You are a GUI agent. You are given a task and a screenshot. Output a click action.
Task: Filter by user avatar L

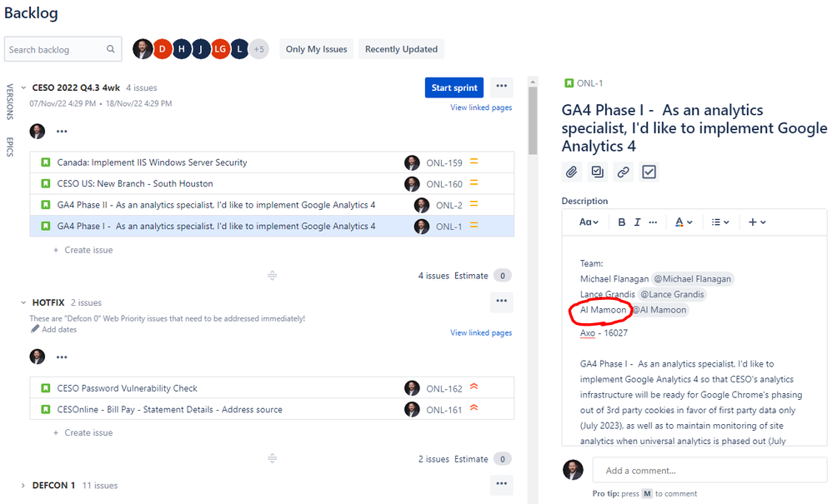click(239, 49)
